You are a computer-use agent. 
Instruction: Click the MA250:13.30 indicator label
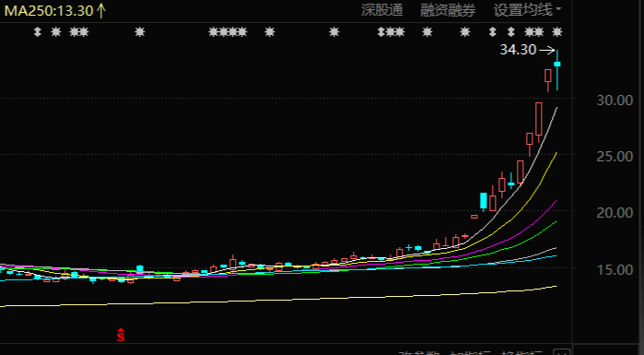pyautogui.click(x=49, y=11)
